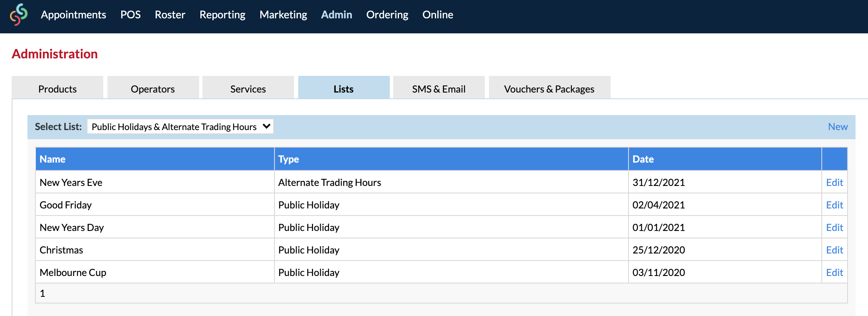868x316 pixels.
Task: Click the Date column header
Action: (725, 159)
